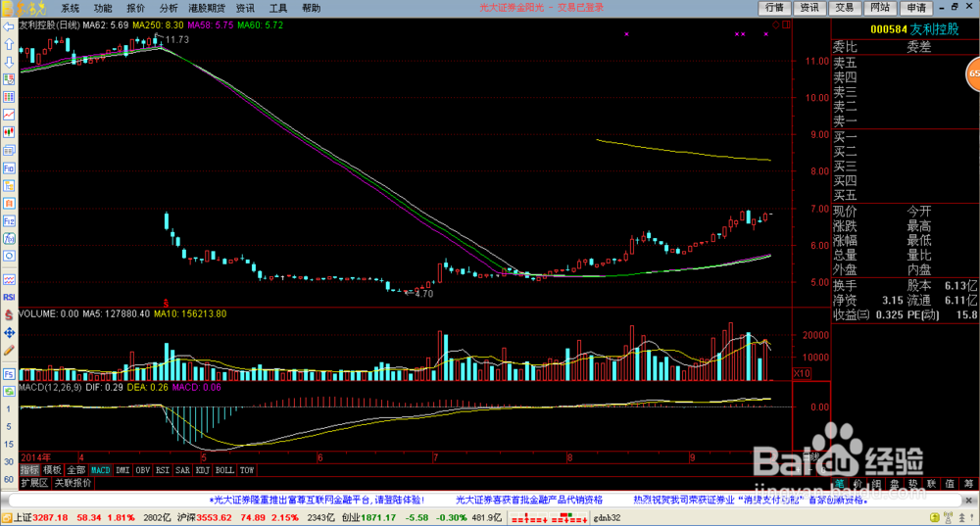Image resolution: width=980 pixels, height=526 pixels.
Task: Switch to the 模板 tab
Action: [53, 470]
